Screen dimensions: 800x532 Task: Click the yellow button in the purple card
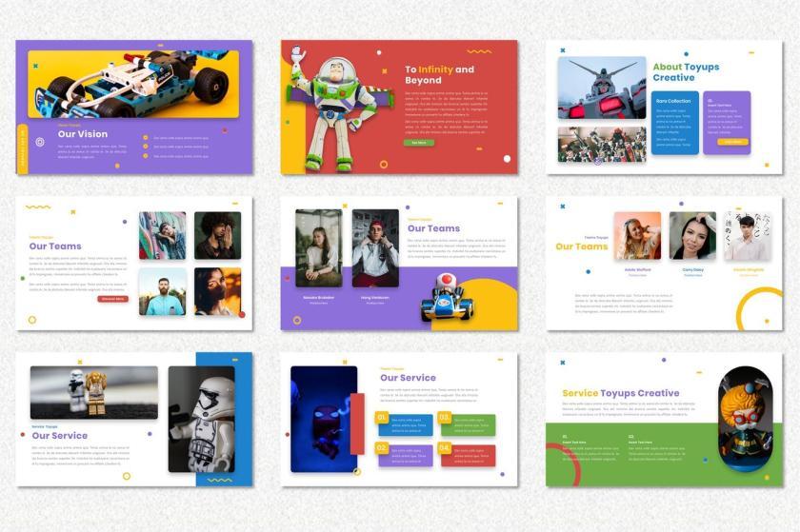pos(732,142)
